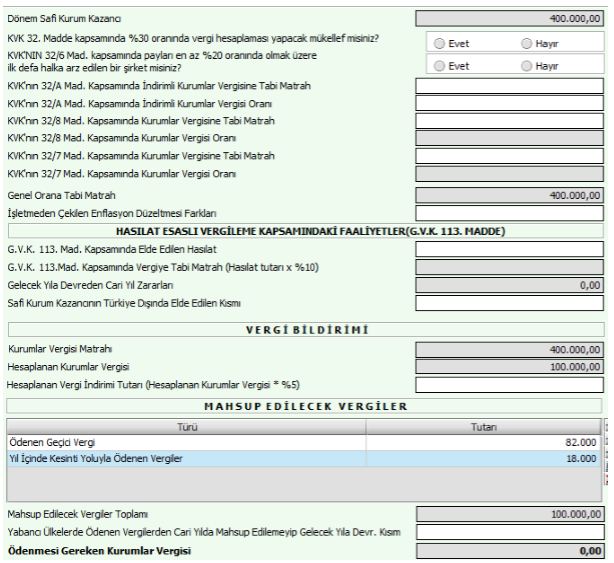614x563 pixels.
Task: Select Evet for KVK 32. Madde %30 question
Action: point(440,43)
